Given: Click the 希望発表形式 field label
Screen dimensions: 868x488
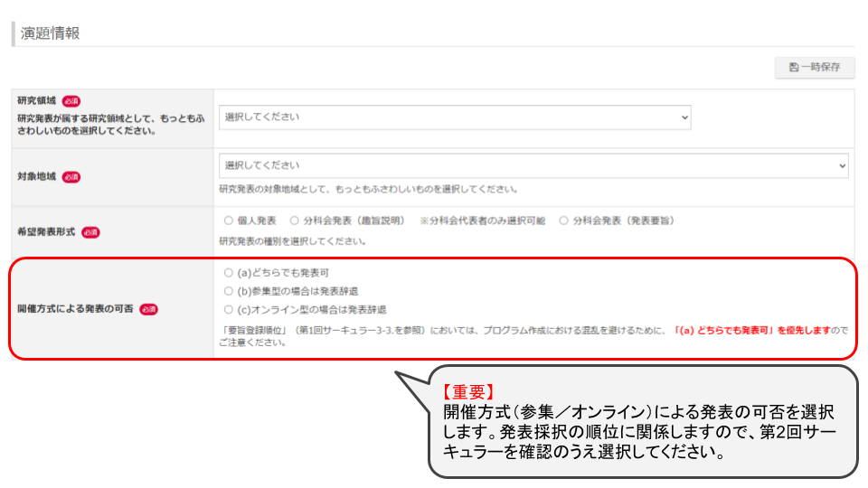Looking at the screenshot, I should (46, 232).
